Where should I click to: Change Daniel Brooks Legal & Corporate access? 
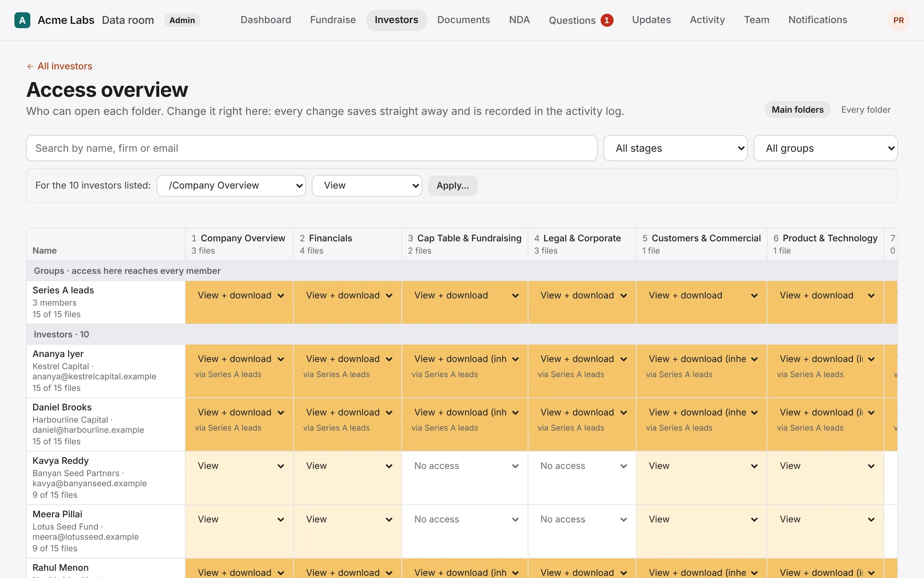coord(583,413)
